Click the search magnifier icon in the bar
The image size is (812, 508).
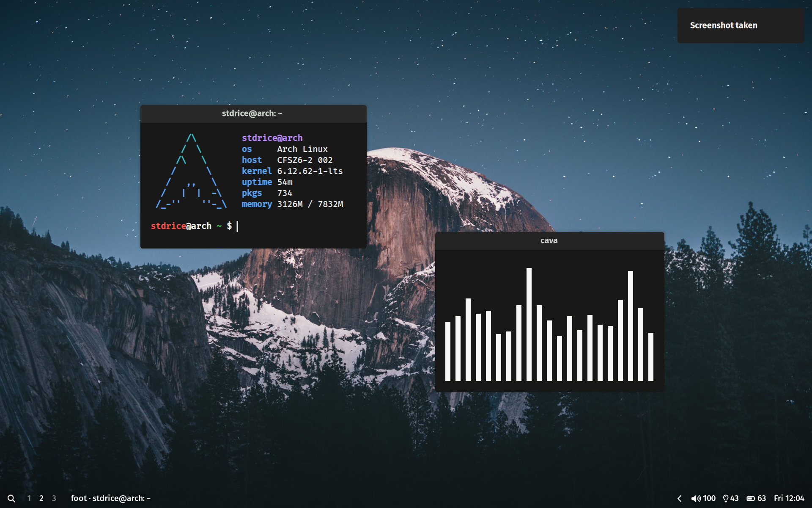(x=11, y=498)
